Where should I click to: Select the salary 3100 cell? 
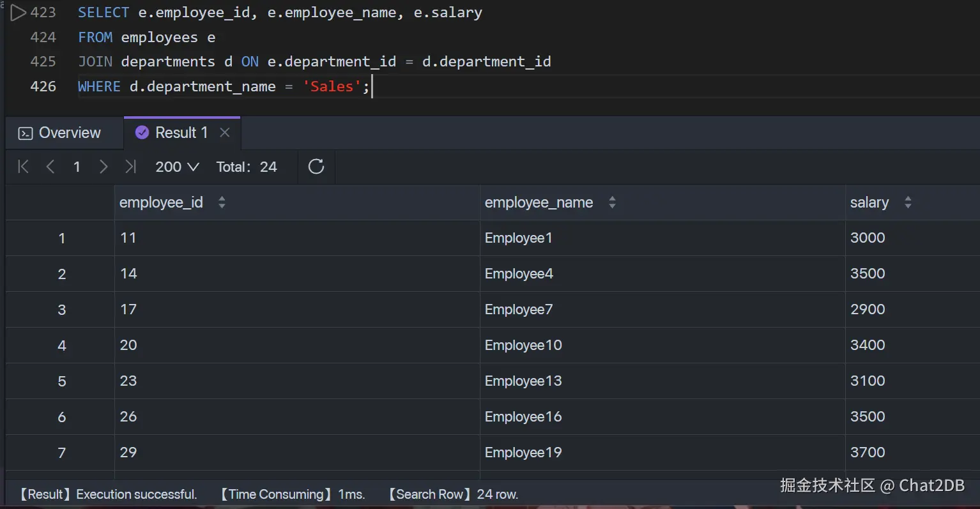pos(913,381)
